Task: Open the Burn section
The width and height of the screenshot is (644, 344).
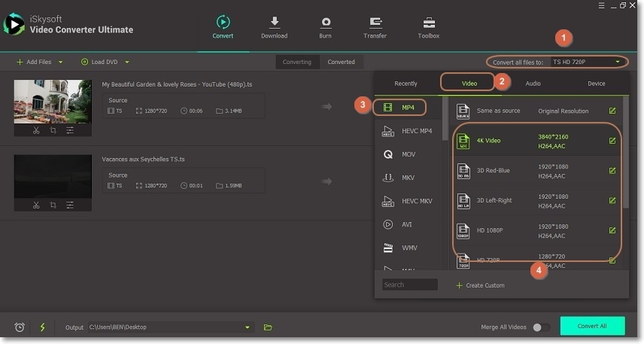Action: [x=325, y=27]
